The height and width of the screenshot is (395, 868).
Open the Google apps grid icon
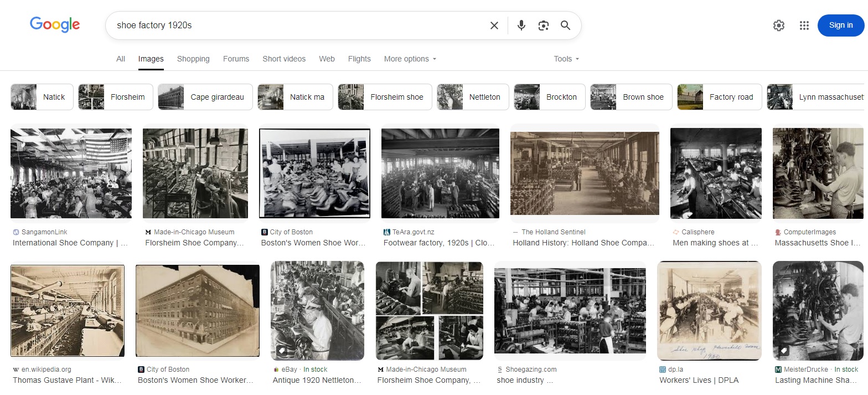[x=804, y=25]
